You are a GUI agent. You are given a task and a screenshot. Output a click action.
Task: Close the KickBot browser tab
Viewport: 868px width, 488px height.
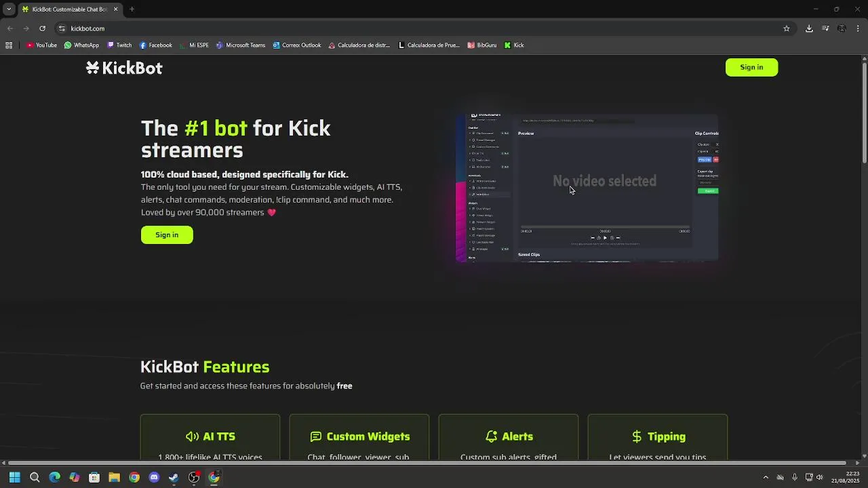coord(115,9)
